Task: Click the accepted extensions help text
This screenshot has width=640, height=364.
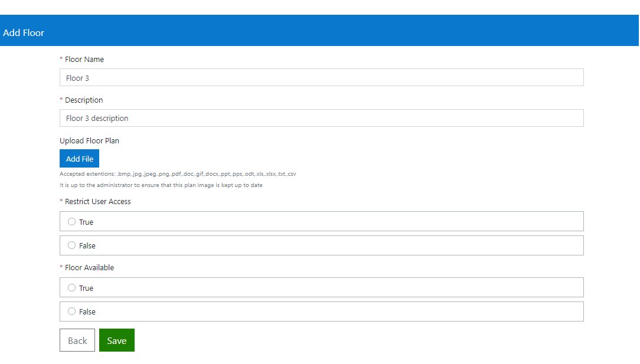Action: (178, 174)
